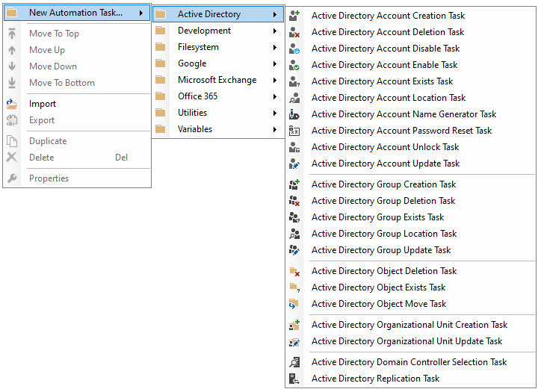Expand the Development submenu arrow
Screen dimensions: 541x392
click(x=275, y=31)
